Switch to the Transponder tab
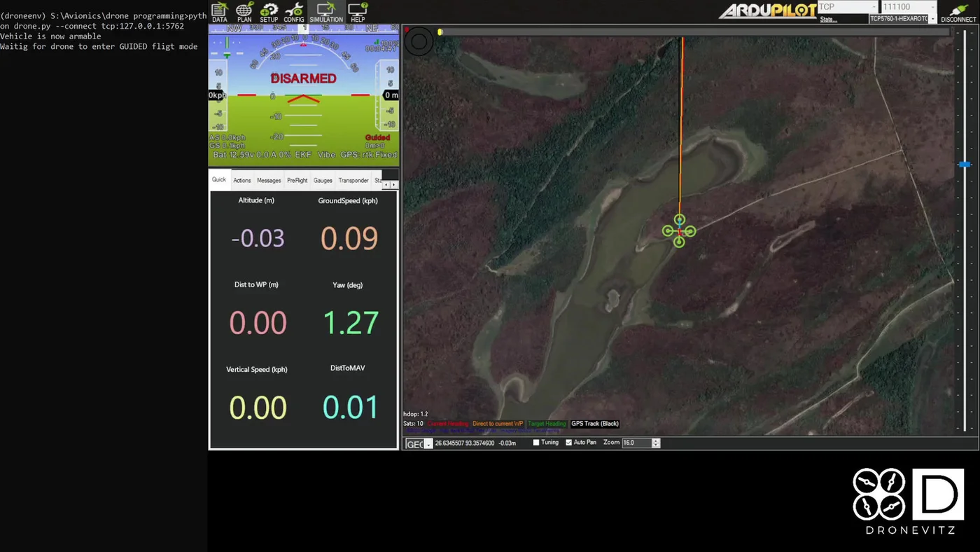This screenshot has height=552, width=980. (x=353, y=181)
